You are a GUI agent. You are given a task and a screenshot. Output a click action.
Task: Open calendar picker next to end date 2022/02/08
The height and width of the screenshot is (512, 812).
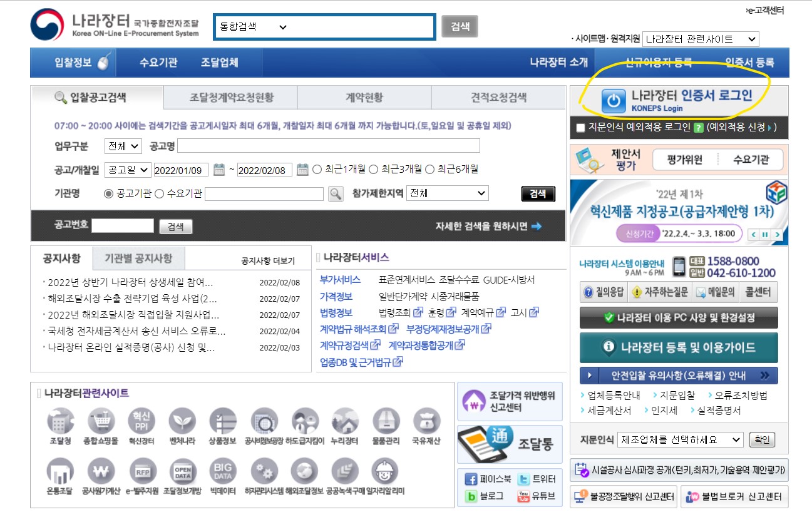pos(302,169)
